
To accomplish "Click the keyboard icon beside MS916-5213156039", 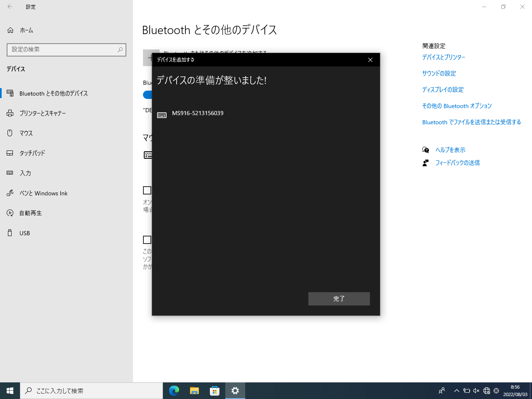I will (x=162, y=115).
